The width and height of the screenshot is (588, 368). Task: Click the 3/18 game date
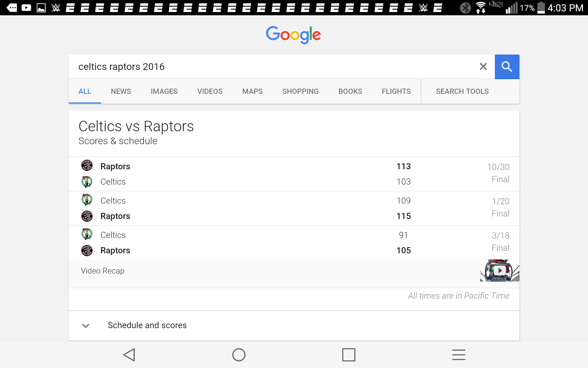(501, 236)
